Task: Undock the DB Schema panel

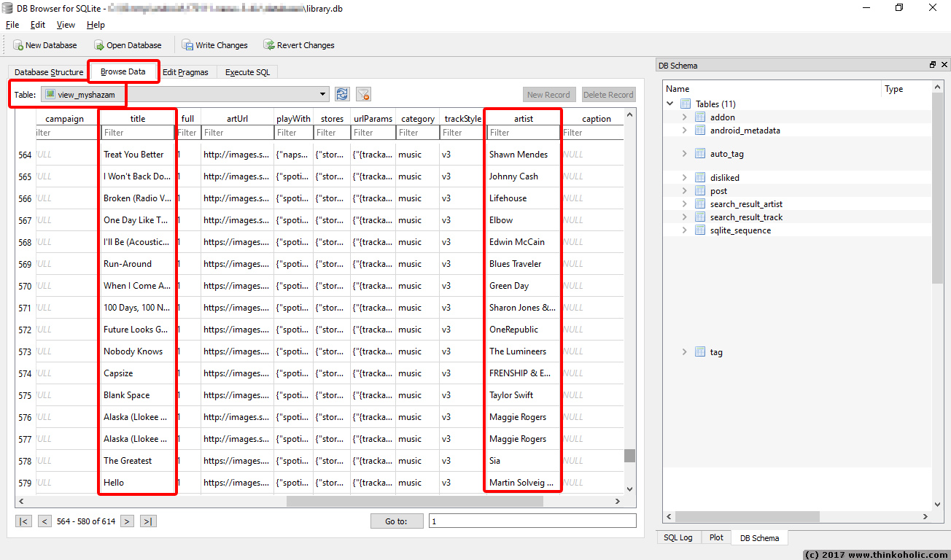Action: (x=933, y=65)
